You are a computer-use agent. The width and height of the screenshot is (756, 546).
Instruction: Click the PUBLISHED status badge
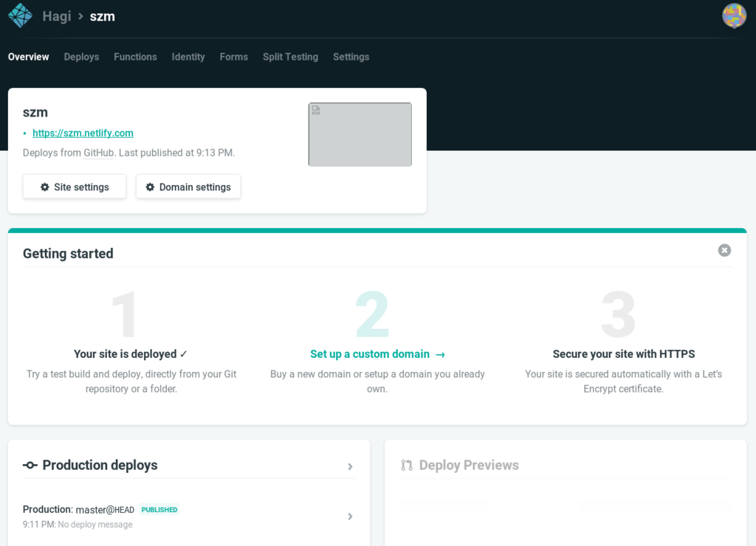click(x=159, y=509)
